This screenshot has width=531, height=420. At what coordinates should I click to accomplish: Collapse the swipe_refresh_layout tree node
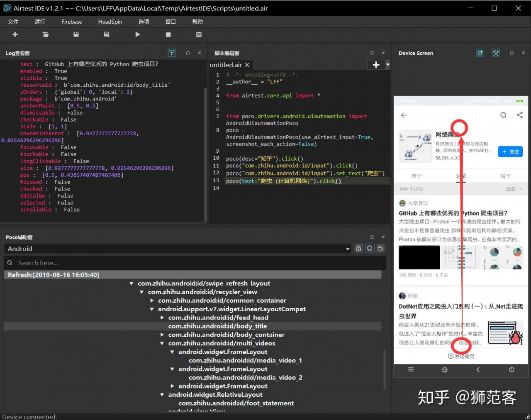point(131,283)
